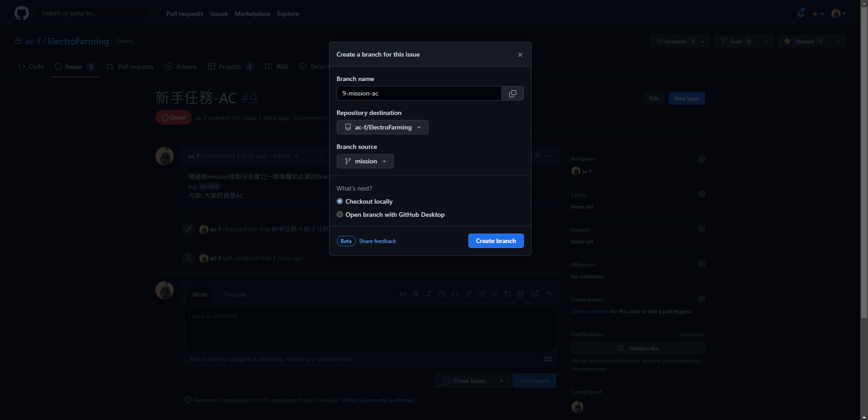Open the ElectroFarming repository link
Viewport: 868px width, 420px height.
pos(78,41)
